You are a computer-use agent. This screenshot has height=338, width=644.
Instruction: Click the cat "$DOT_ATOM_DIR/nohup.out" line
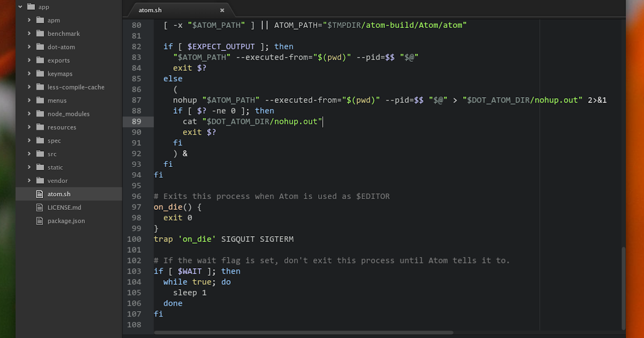[x=253, y=122]
